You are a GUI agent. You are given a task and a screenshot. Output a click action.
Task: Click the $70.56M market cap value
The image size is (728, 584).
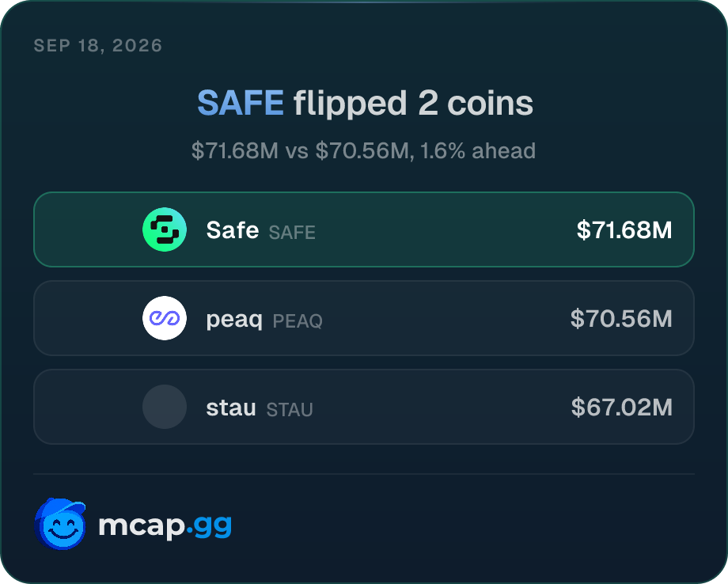[x=621, y=318]
